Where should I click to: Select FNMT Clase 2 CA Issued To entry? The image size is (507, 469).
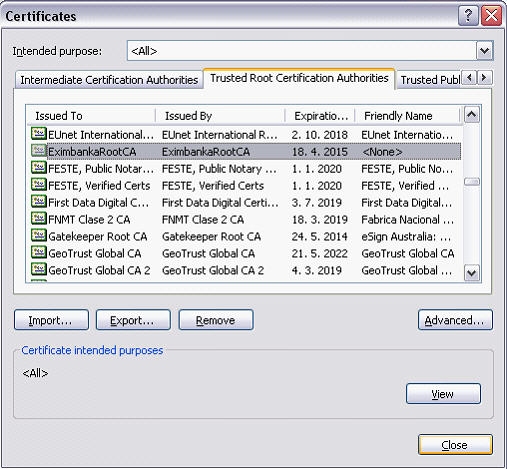89,220
